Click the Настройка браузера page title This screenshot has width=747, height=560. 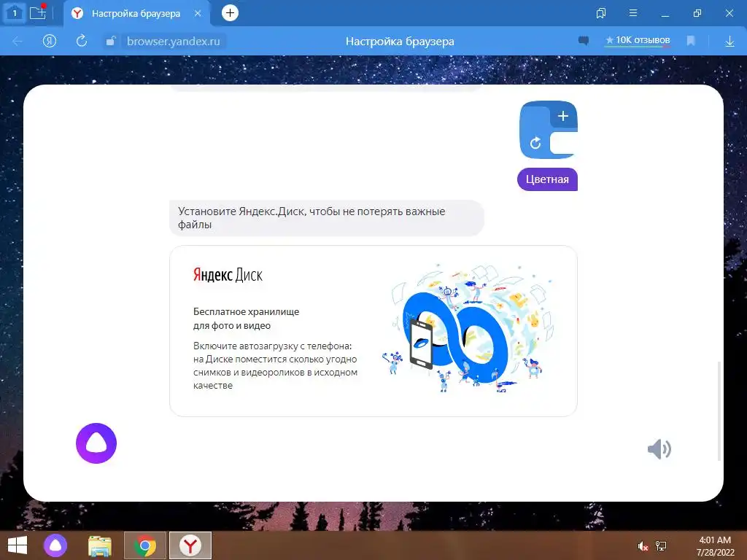pyautogui.click(x=400, y=42)
